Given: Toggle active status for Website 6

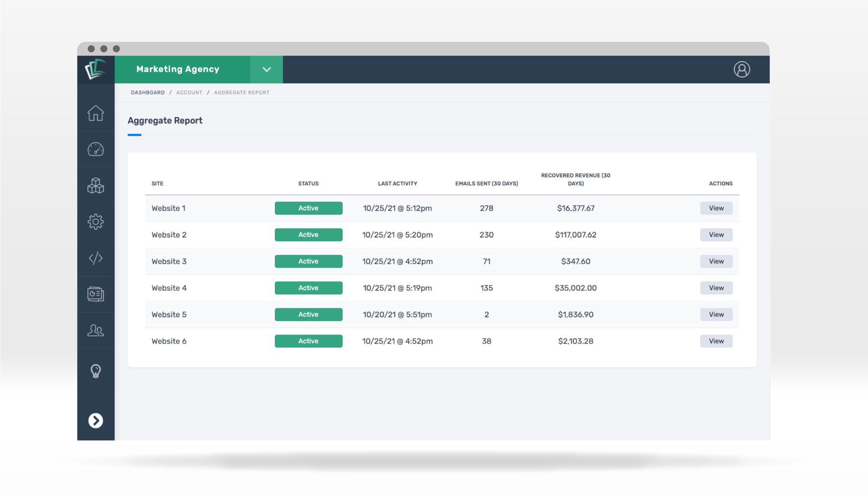Looking at the screenshot, I should coord(308,341).
